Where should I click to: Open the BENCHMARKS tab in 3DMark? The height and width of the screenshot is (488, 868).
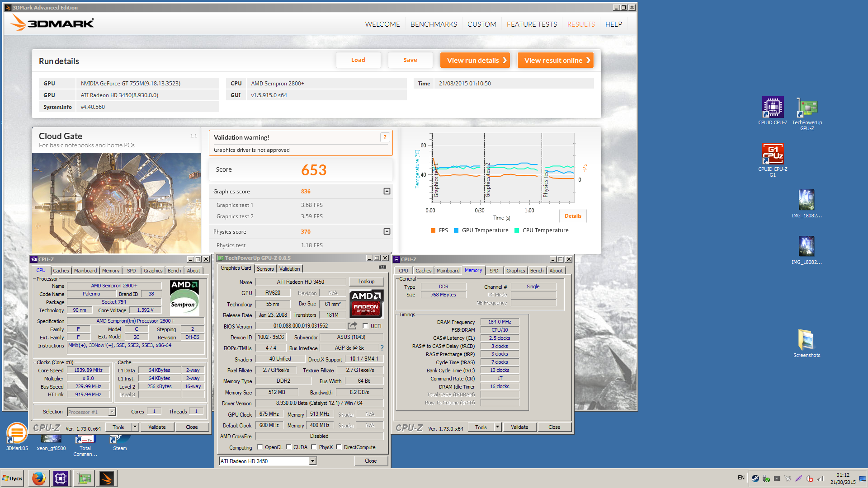434,24
